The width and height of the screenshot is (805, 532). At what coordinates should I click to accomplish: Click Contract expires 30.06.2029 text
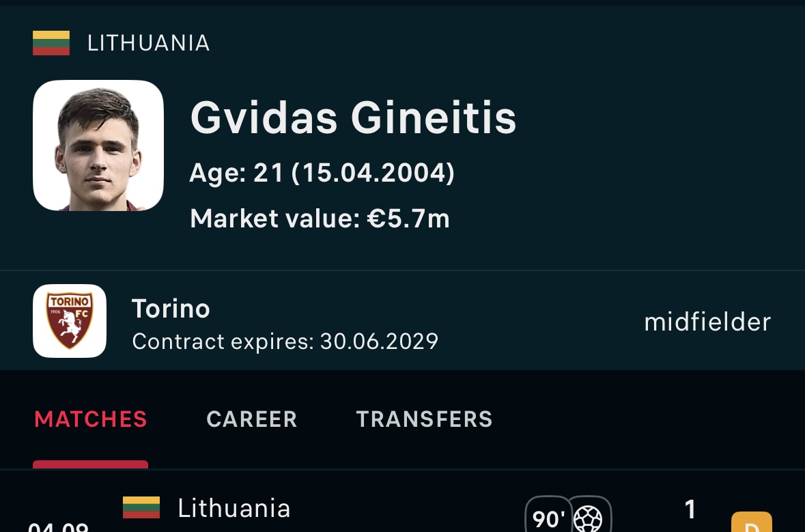(285, 341)
